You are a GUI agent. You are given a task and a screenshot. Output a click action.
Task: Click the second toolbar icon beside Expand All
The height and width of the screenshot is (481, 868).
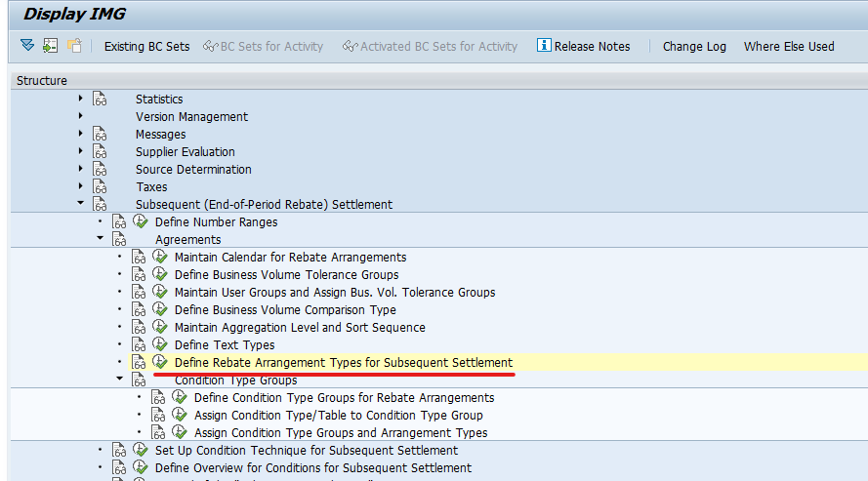click(51, 46)
